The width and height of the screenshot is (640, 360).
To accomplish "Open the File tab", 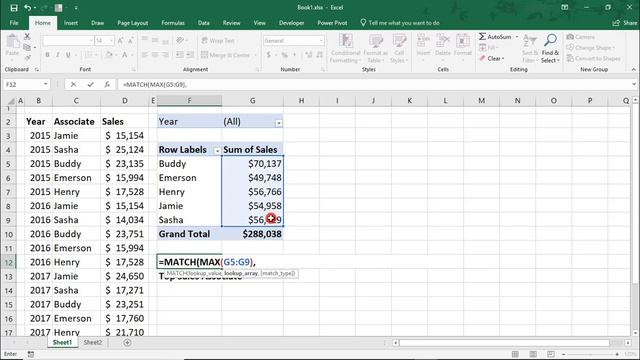I will 14,23.
